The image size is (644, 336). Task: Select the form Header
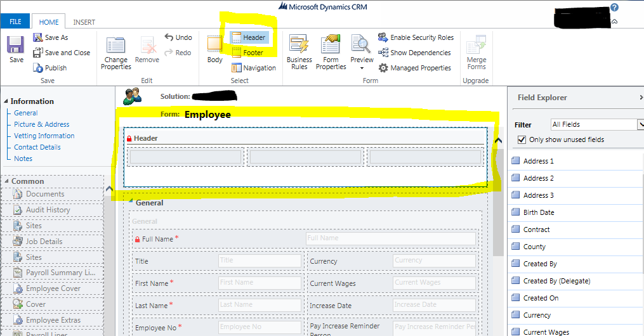pos(249,37)
